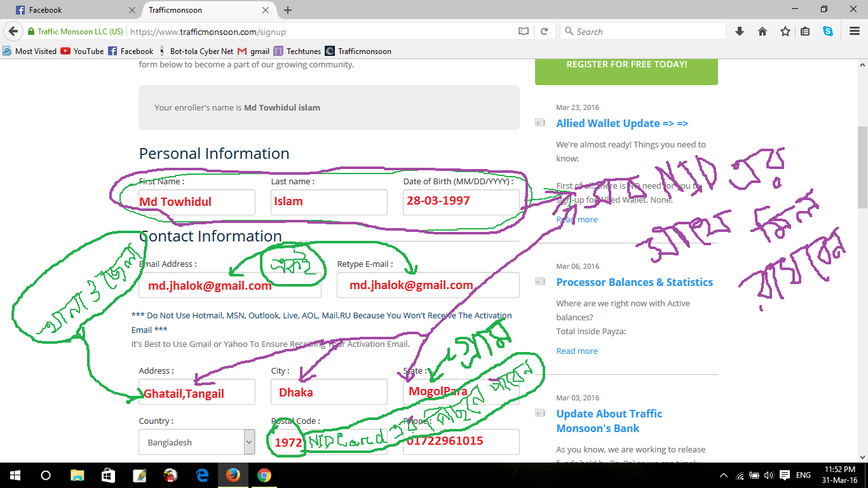Open the downloads arrow icon
868x488 pixels.
pyautogui.click(x=740, y=31)
